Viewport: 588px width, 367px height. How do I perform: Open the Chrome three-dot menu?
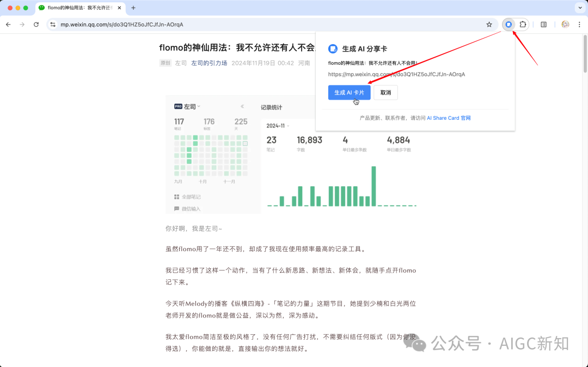579,25
